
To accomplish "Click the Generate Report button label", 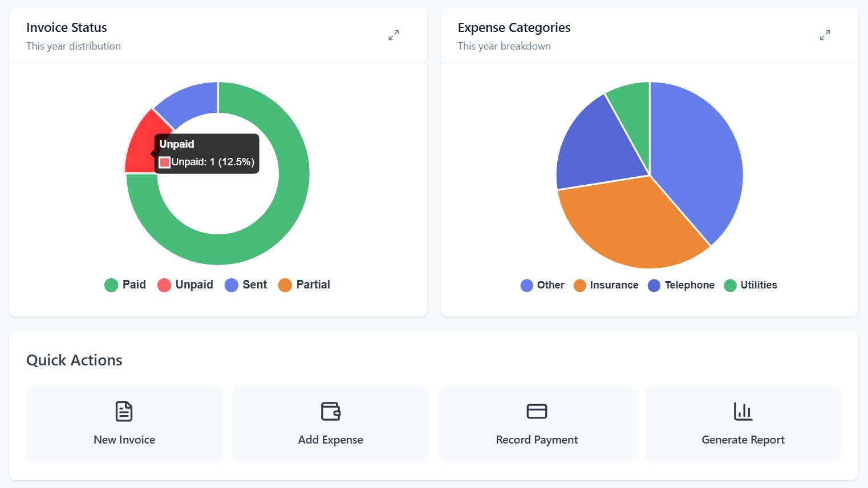I will (743, 440).
